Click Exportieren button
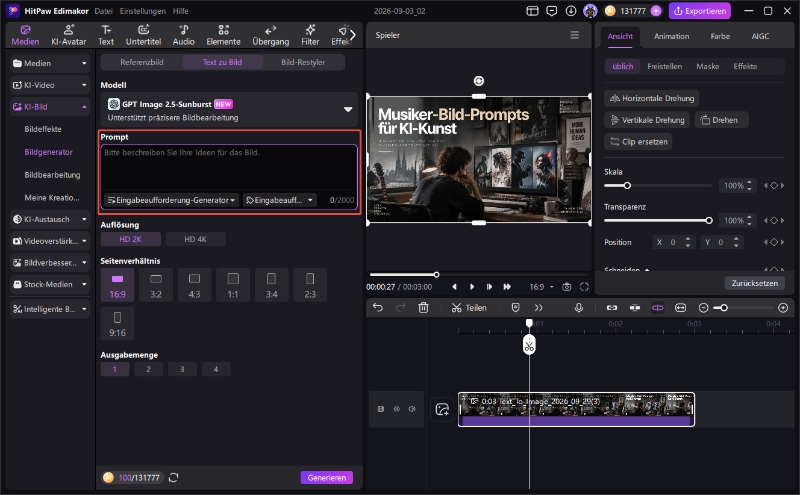 (700, 11)
